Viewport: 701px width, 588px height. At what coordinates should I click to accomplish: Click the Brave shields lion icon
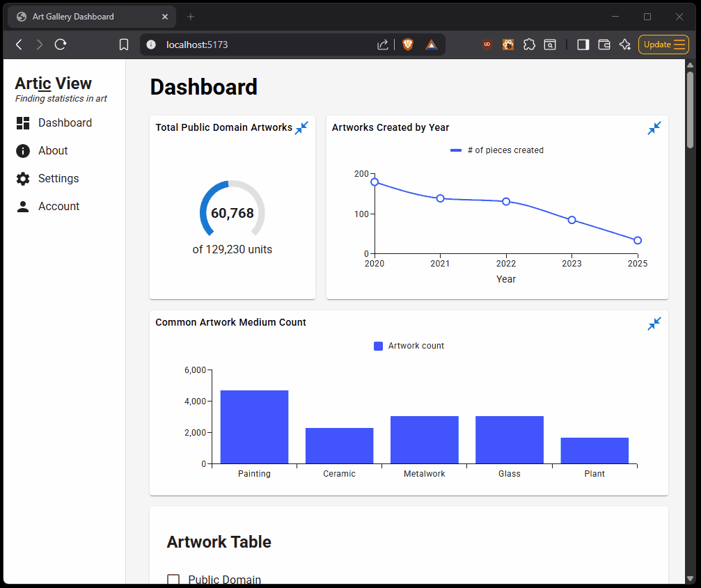pyautogui.click(x=407, y=45)
